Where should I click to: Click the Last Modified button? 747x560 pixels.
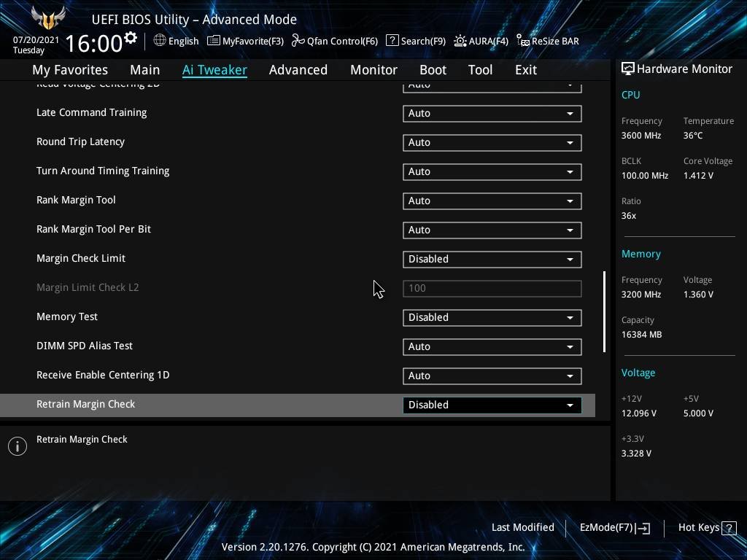coord(522,528)
